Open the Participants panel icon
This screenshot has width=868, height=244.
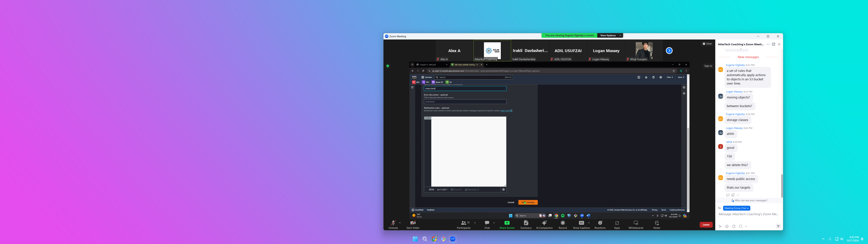[x=464, y=223]
